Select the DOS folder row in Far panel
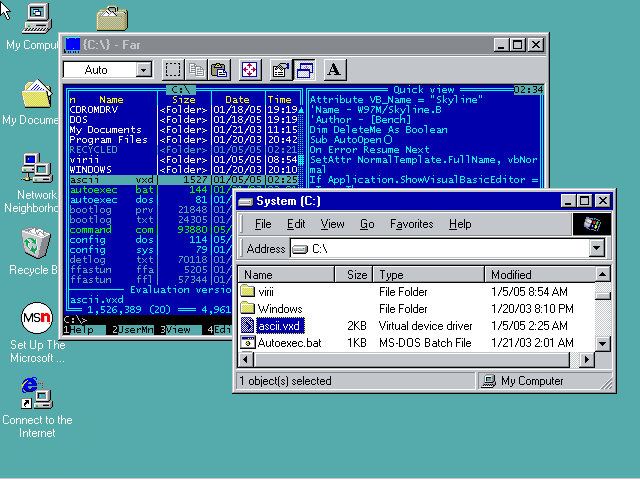 tap(184, 119)
